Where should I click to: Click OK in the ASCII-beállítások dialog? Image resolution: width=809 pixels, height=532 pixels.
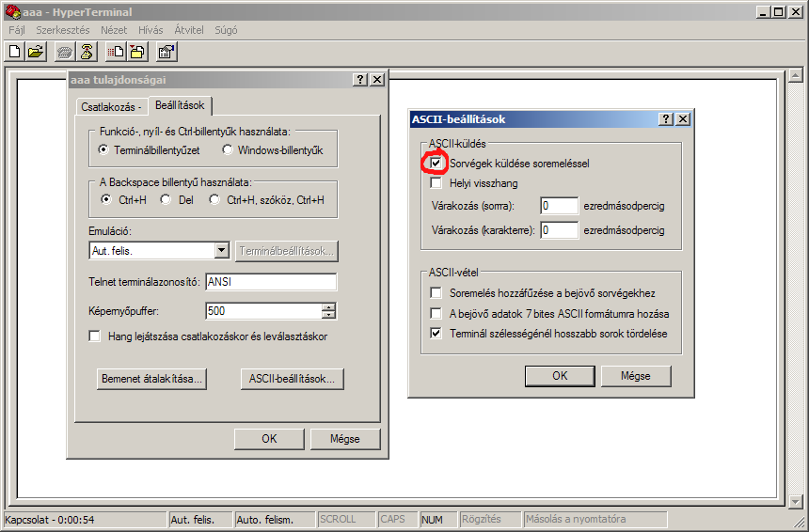(560, 376)
